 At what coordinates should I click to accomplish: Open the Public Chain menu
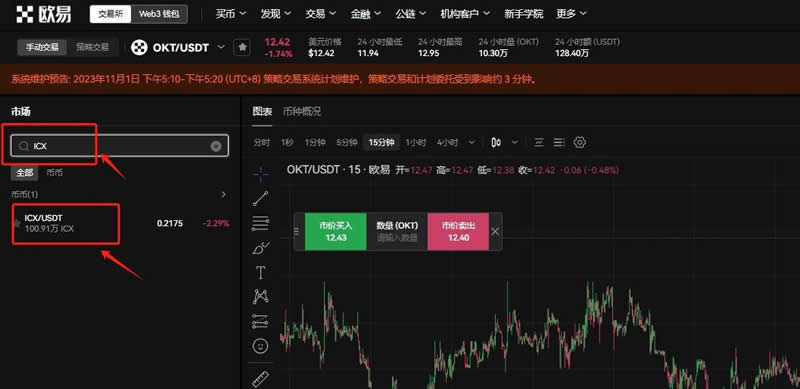click(x=410, y=14)
